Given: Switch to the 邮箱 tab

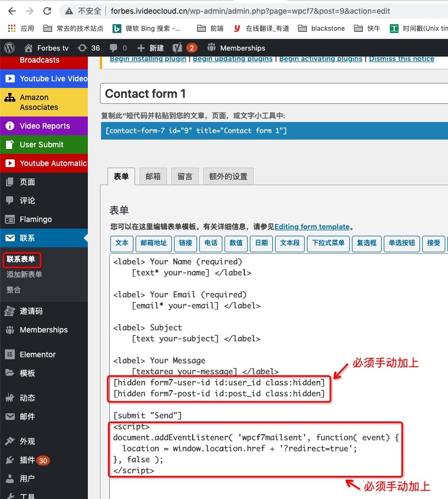Looking at the screenshot, I should [153, 176].
